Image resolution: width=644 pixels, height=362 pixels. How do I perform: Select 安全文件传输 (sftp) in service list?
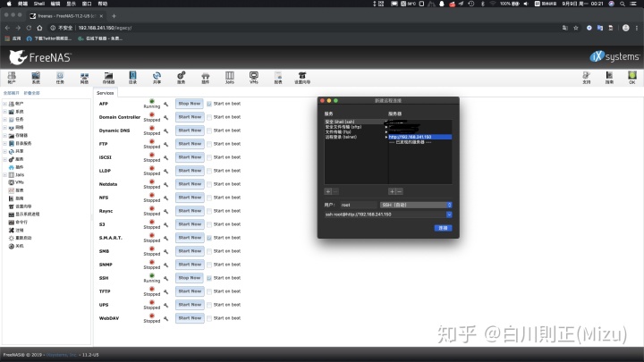click(355, 127)
